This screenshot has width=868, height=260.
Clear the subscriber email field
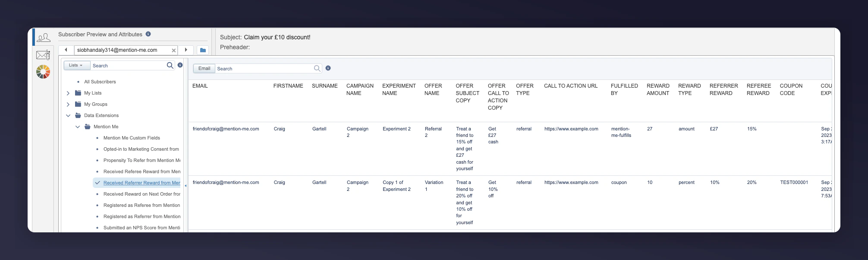coord(174,51)
